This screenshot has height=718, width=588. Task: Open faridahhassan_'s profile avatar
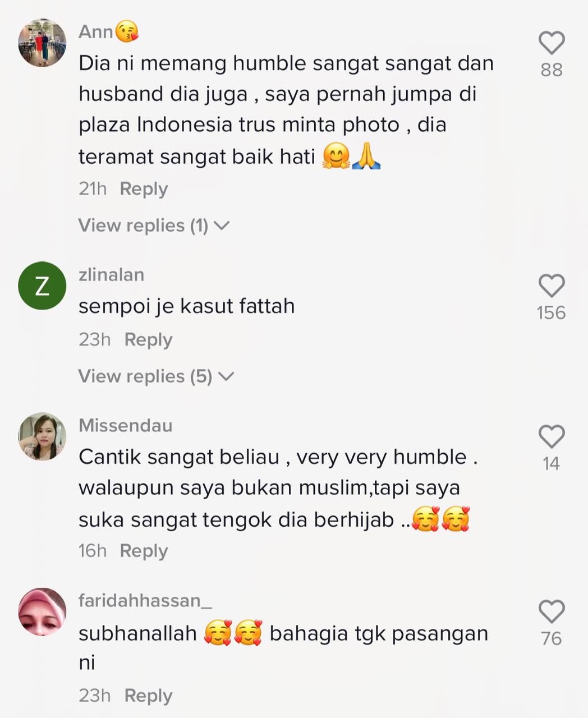43,611
